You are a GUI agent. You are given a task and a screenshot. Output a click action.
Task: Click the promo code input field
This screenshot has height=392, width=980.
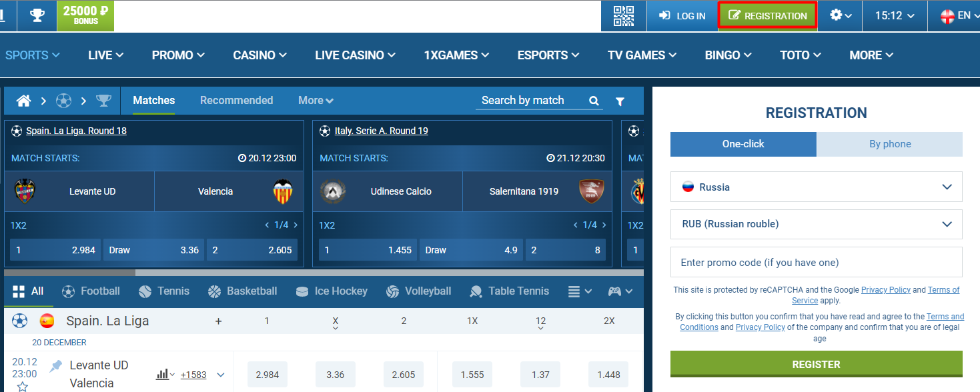817,262
